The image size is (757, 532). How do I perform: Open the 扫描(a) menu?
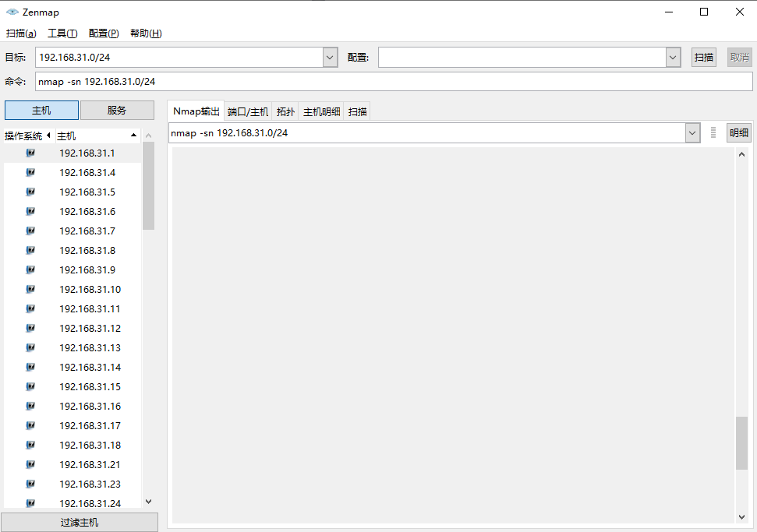21,33
